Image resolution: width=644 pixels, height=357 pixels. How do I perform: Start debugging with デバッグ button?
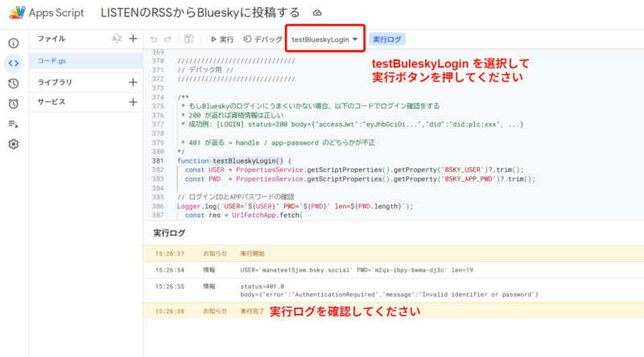coord(263,39)
